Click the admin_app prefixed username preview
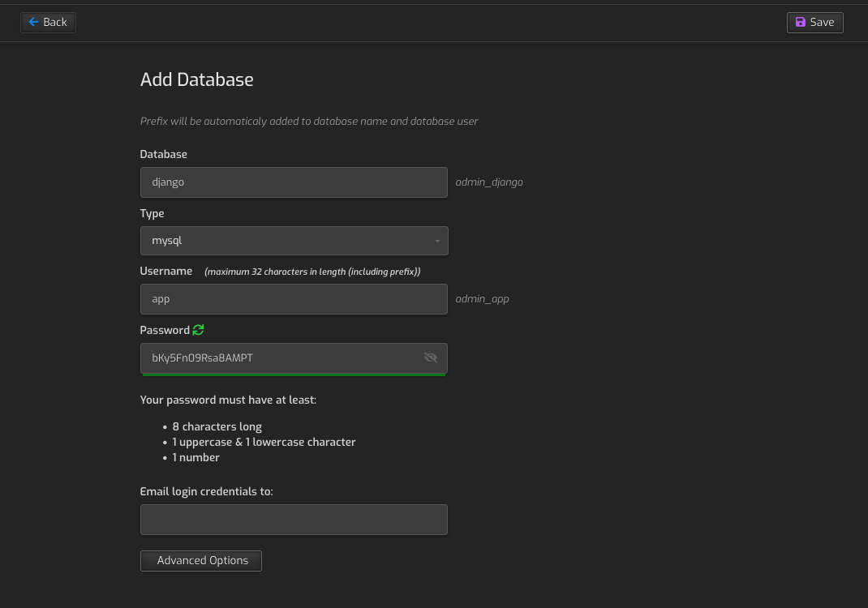The image size is (868, 608). pos(482,299)
